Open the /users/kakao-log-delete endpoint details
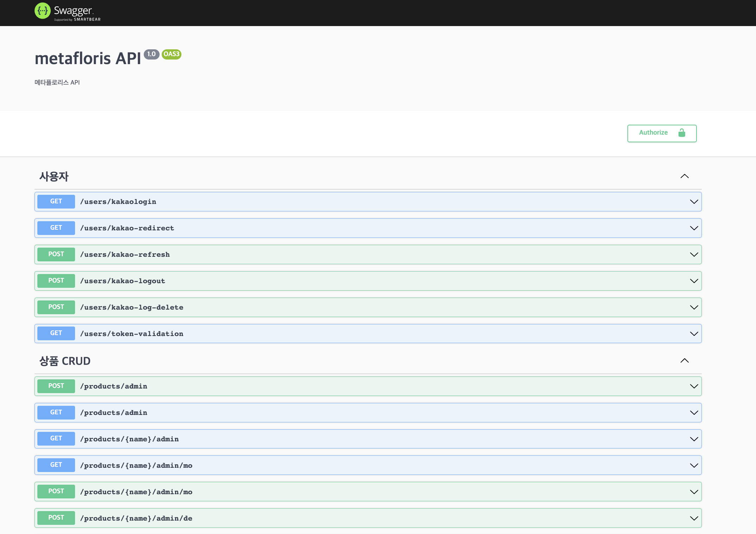The height and width of the screenshot is (534, 756). click(x=693, y=307)
